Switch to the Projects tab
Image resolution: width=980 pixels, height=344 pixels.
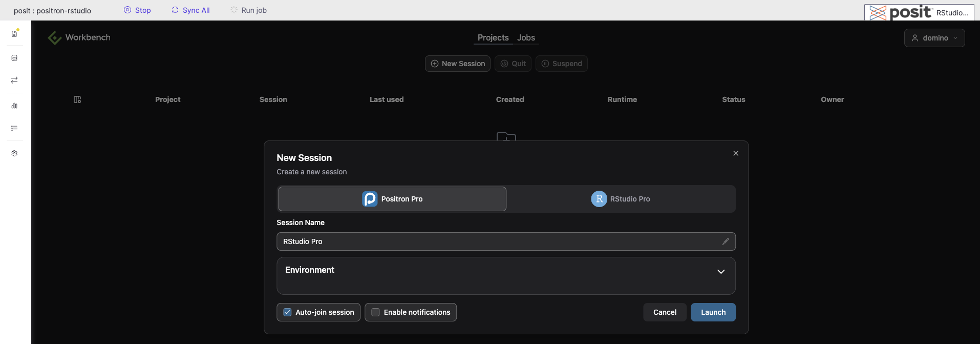click(493, 37)
